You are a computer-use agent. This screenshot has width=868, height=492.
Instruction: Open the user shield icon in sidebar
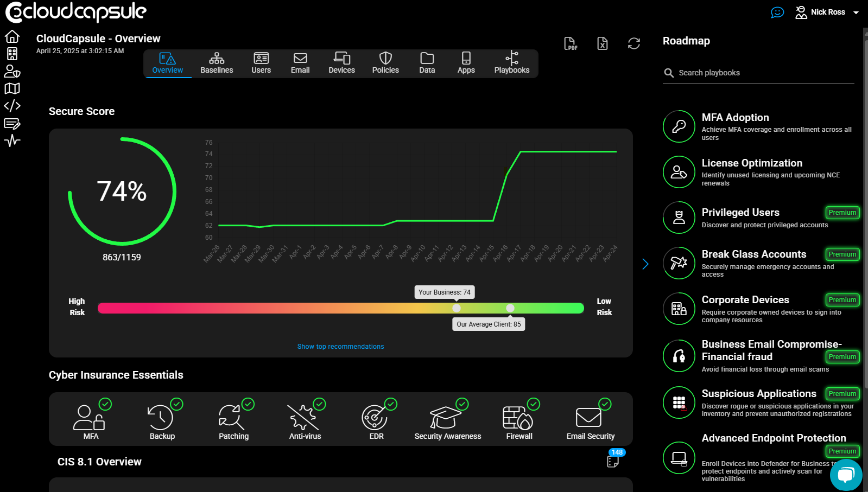[x=12, y=71]
